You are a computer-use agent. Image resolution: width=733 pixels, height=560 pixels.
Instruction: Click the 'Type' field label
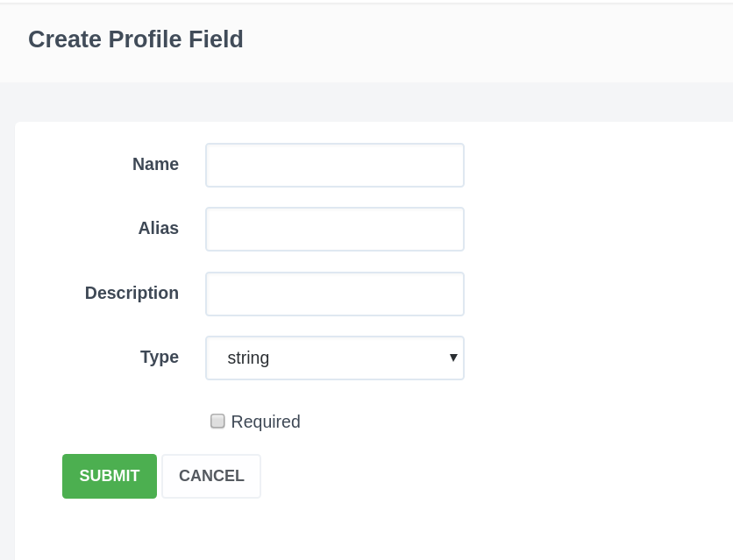click(160, 357)
